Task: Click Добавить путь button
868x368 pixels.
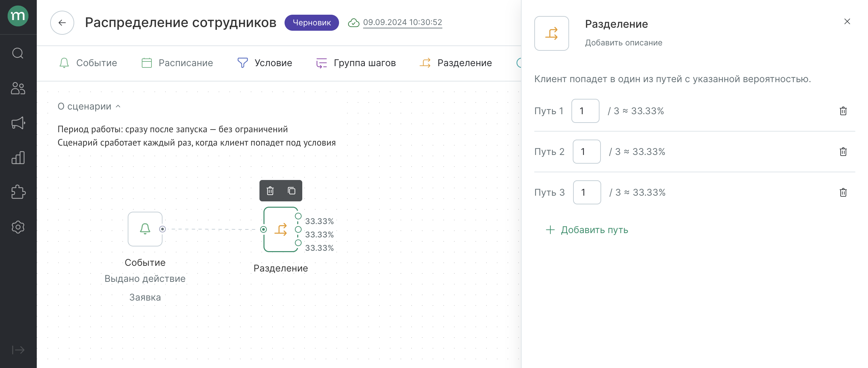Action: point(587,230)
